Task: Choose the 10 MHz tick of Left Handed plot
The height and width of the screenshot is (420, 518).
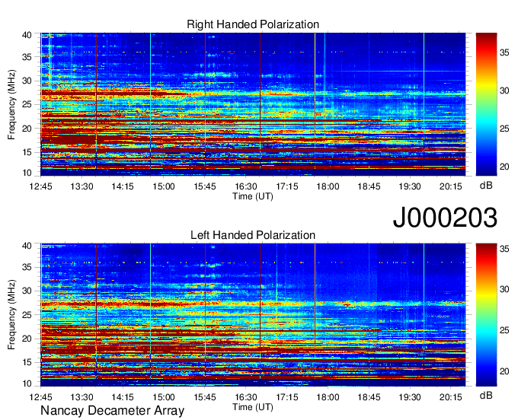Action: pyautogui.click(x=27, y=383)
